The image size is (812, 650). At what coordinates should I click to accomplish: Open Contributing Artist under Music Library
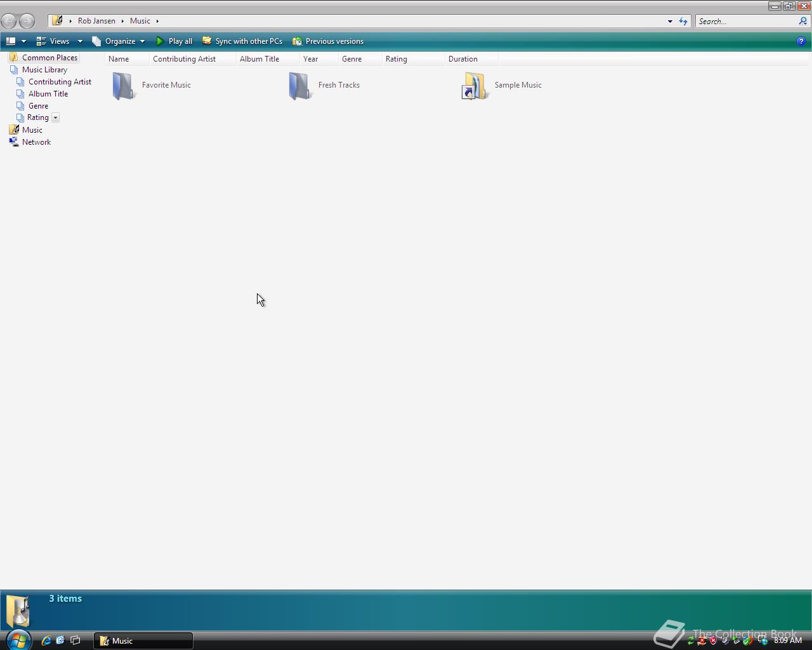pyautogui.click(x=54, y=82)
